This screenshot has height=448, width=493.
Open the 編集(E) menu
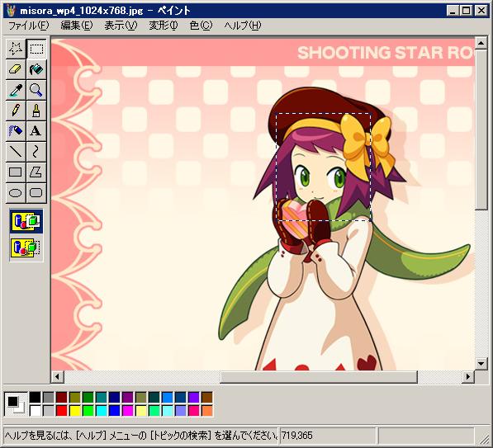tap(77, 26)
